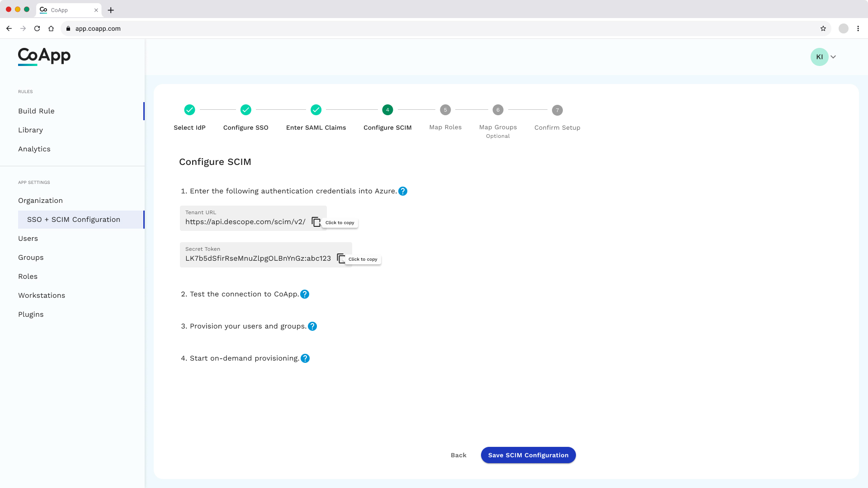Open the browser profile icon

pos(844,28)
